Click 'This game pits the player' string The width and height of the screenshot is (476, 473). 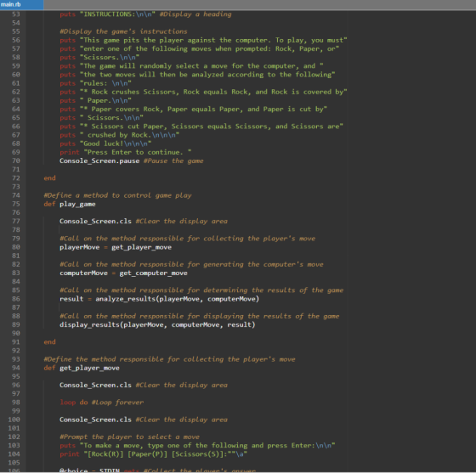coord(213,40)
